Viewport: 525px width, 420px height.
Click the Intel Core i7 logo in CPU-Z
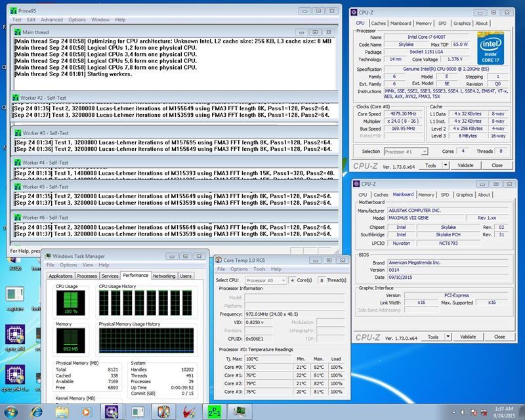tap(490, 48)
